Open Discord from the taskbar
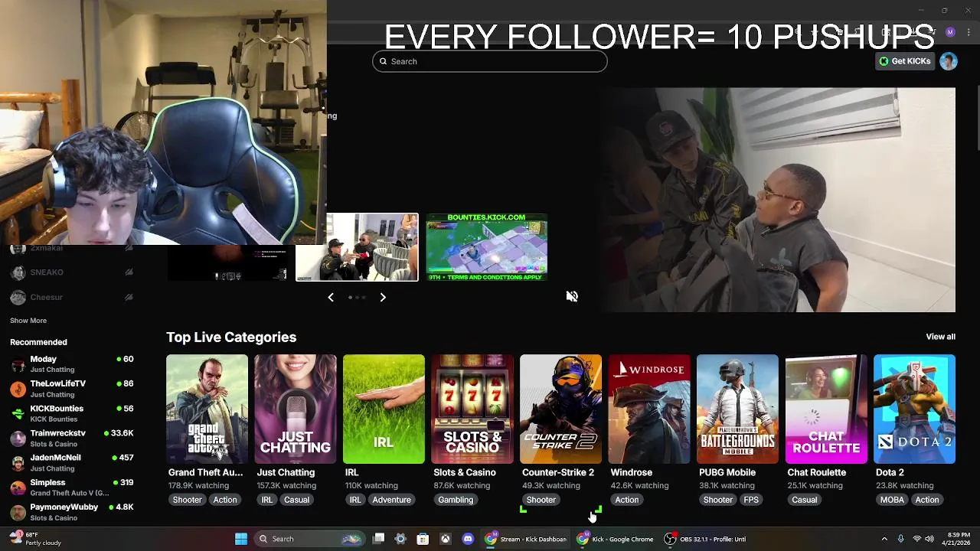 point(468,539)
